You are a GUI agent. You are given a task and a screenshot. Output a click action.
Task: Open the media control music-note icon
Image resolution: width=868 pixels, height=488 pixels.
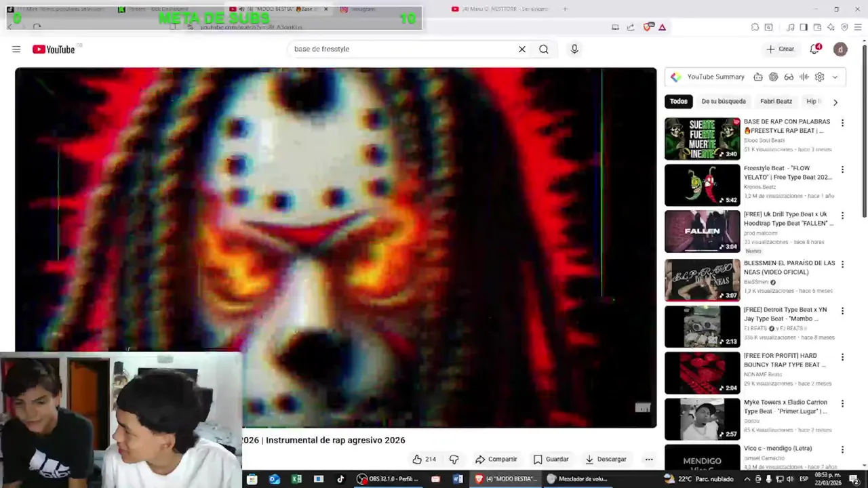click(790, 27)
